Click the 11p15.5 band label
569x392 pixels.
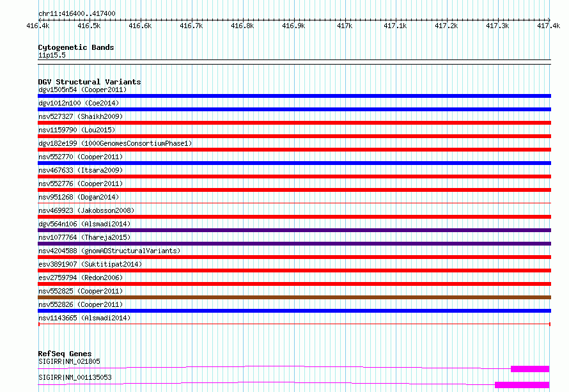[52, 55]
